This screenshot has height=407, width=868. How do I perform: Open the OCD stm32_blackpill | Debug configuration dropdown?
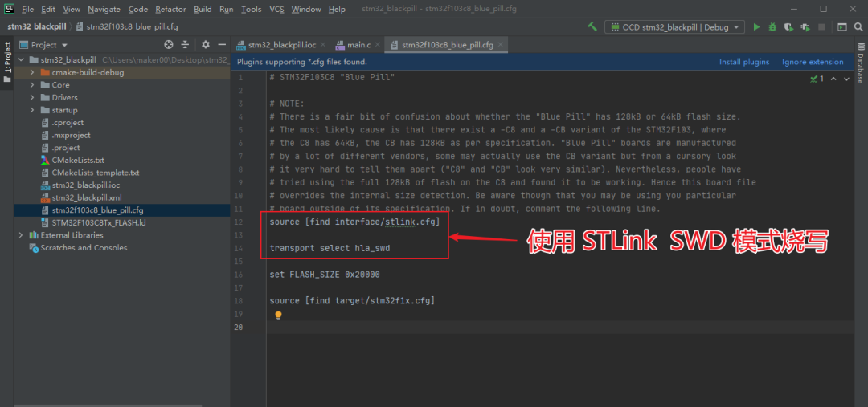(675, 26)
